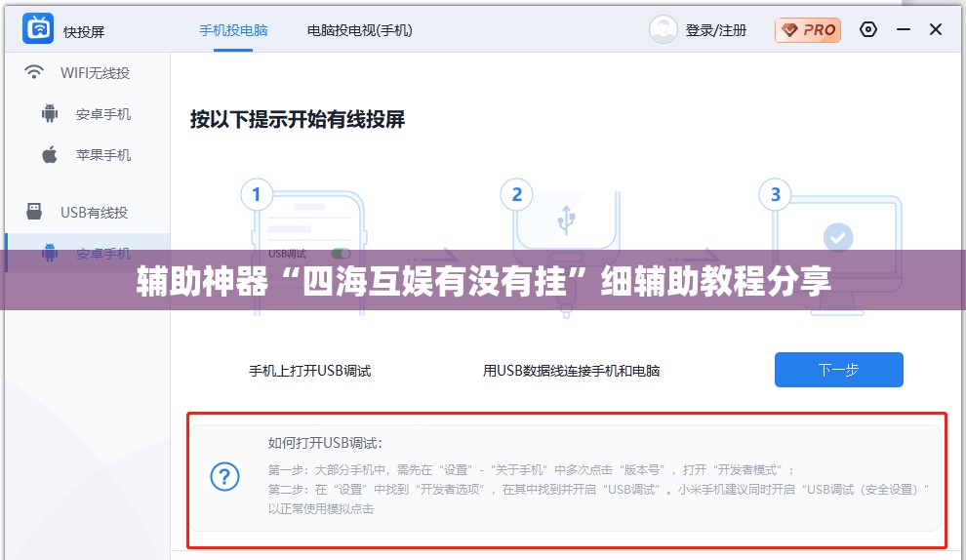Screen dimensions: 966x560
Task: Click 如何打开USB调试 heading text
Action: click(325, 443)
